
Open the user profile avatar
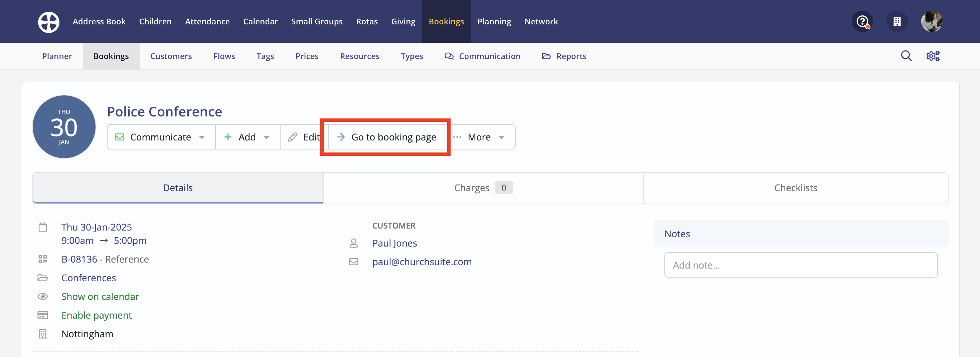pyautogui.click(x=931, y=21)
